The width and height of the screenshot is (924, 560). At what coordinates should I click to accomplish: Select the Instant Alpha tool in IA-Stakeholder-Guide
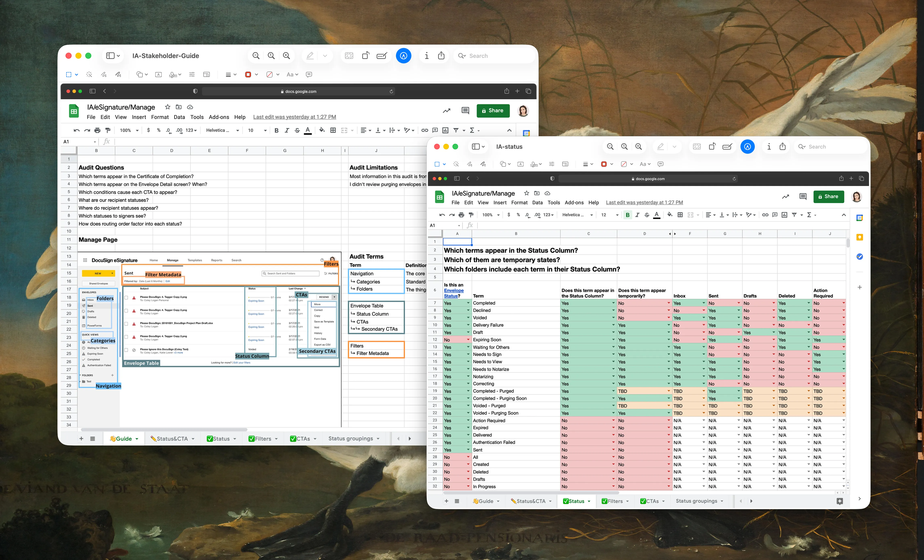coord(89,74)
